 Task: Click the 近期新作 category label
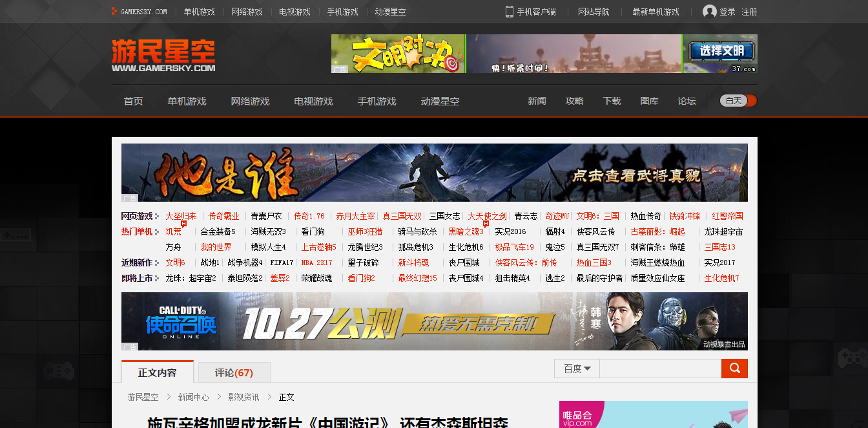point(137,262)
